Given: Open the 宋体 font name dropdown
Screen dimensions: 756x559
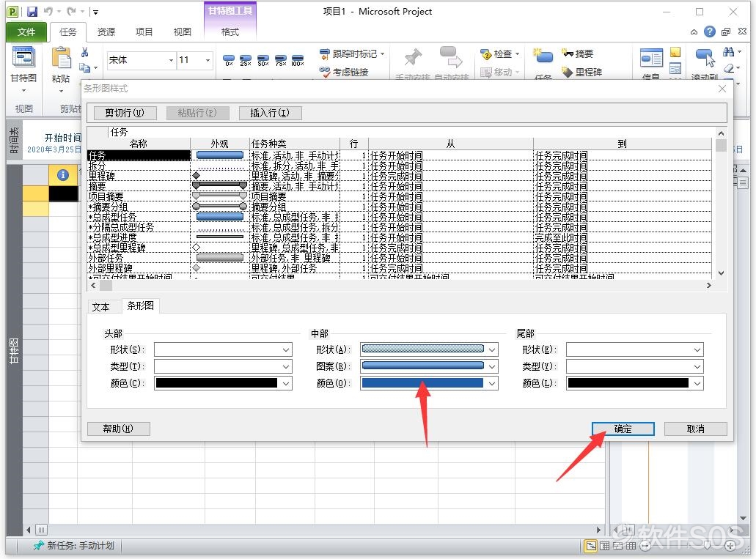Looking at the screenshot, I should click(171, 60).
